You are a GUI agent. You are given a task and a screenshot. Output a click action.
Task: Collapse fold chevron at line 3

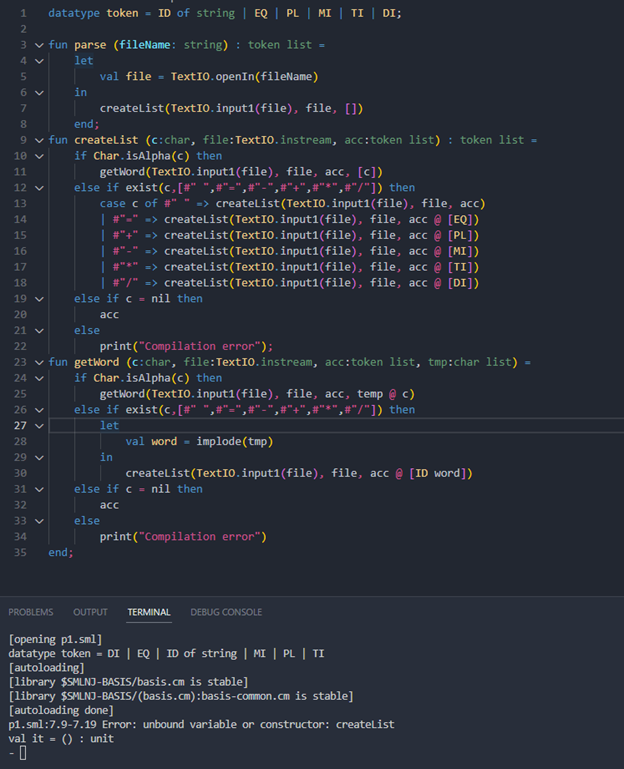[39, 45]
